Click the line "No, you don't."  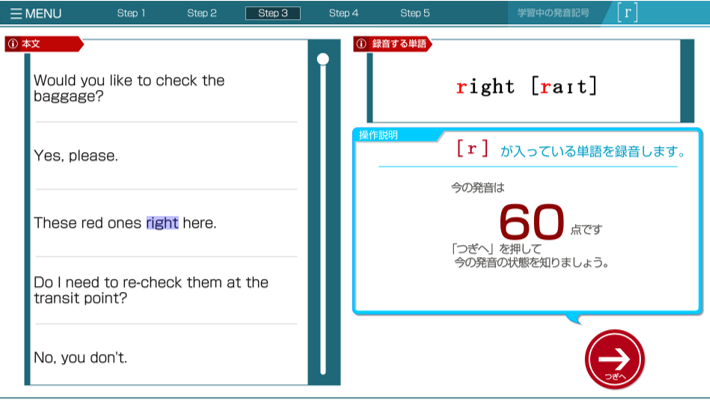[x=81, y=357]
